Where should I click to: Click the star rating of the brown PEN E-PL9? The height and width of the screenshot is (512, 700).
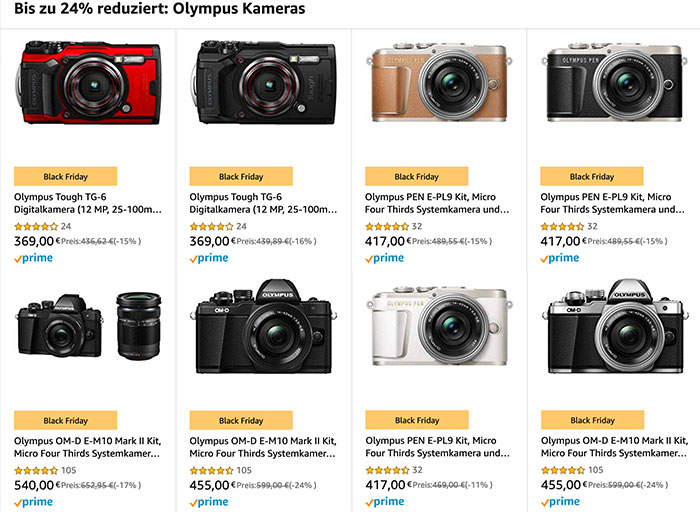point(386,227)
